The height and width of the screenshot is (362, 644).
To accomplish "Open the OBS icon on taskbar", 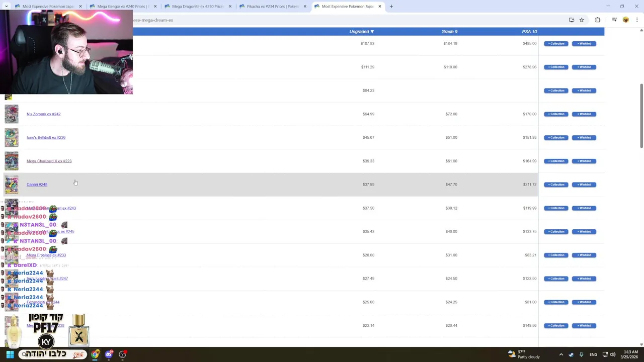I will pos(122,354).
